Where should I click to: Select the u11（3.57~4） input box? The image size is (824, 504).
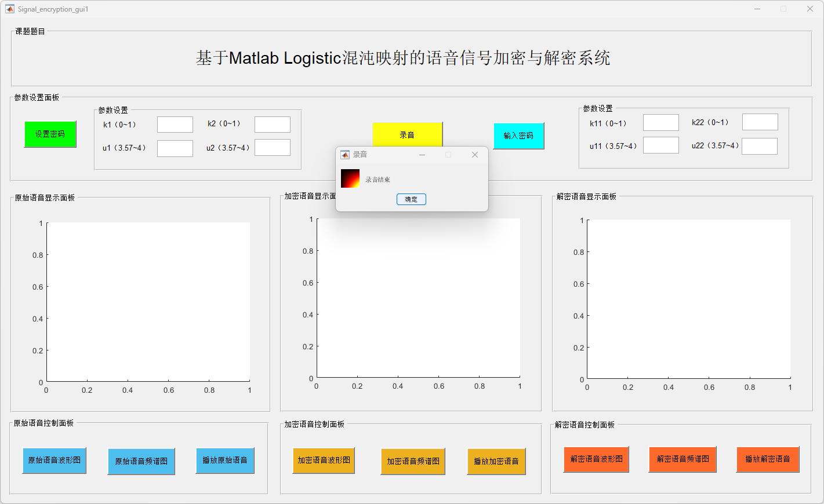click(661, 145)
